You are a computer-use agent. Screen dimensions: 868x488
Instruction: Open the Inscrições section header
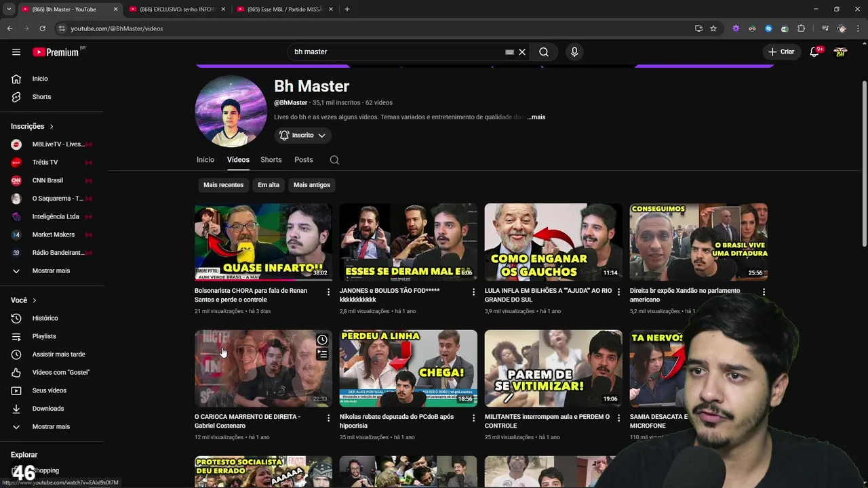coord(32,126)
